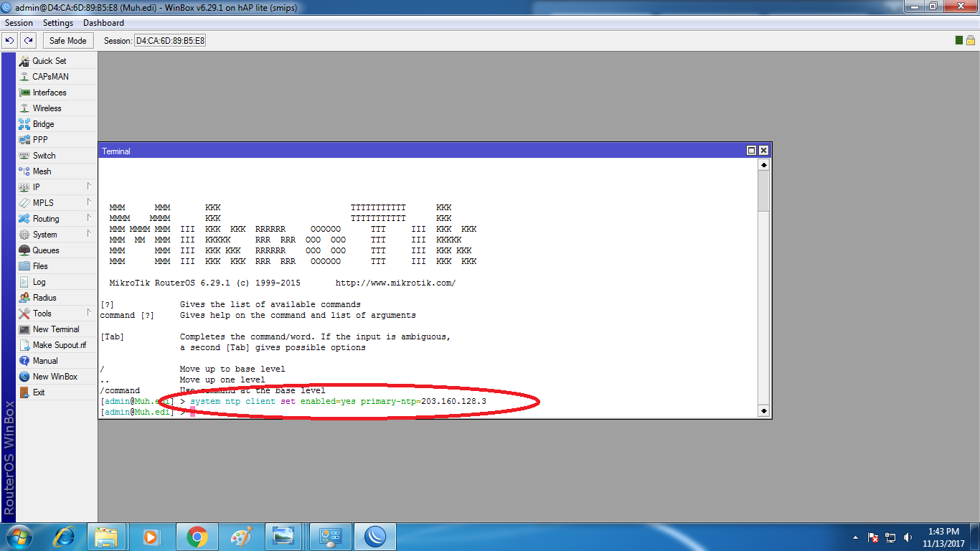Launch New Terminal from sidebar icon
The image size is (980, 551).
pyautogui.click(x=24, y=329)
